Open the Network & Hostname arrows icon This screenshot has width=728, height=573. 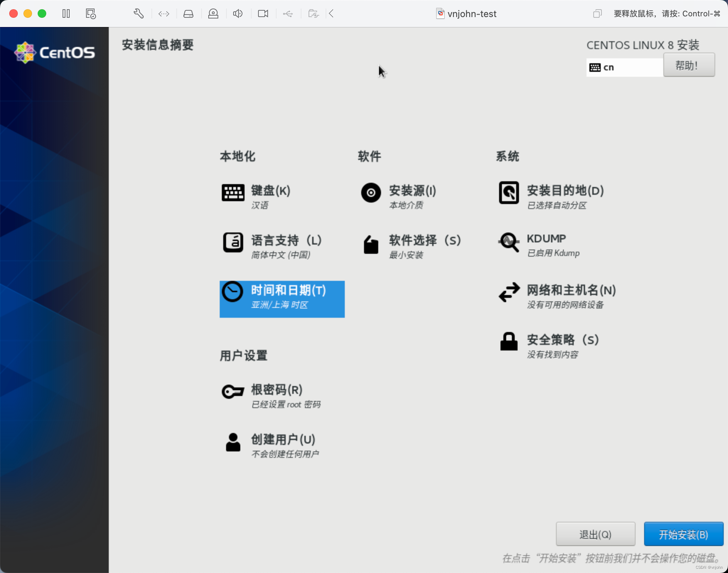[509, 292]
